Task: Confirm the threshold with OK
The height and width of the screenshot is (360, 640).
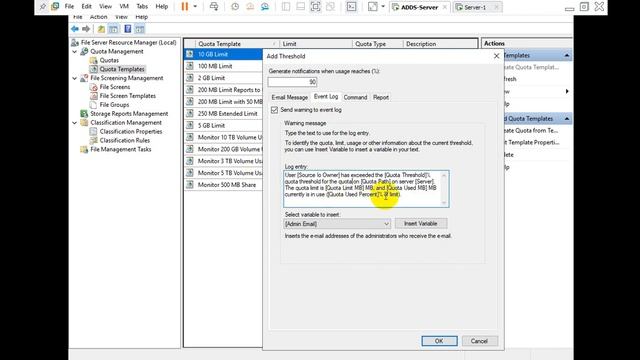Action: pyautogui.click(x=439, y=341)
